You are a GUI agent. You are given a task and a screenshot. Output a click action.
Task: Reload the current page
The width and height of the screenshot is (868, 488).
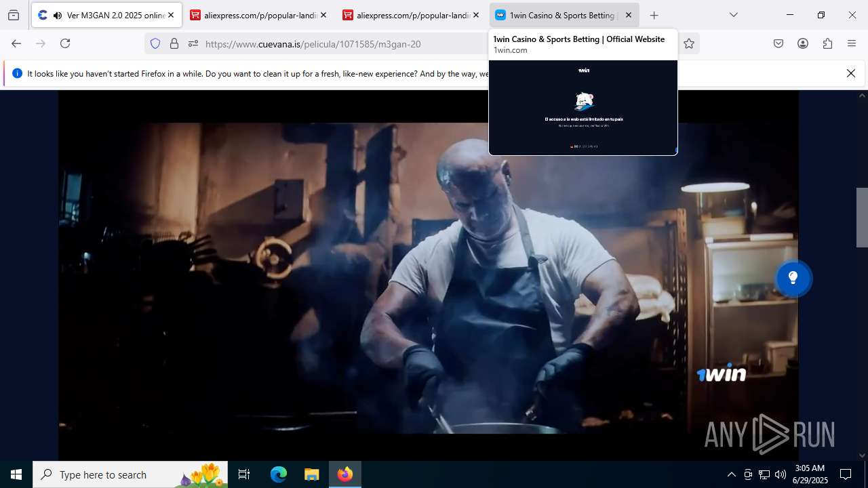(x=65, y=43)
